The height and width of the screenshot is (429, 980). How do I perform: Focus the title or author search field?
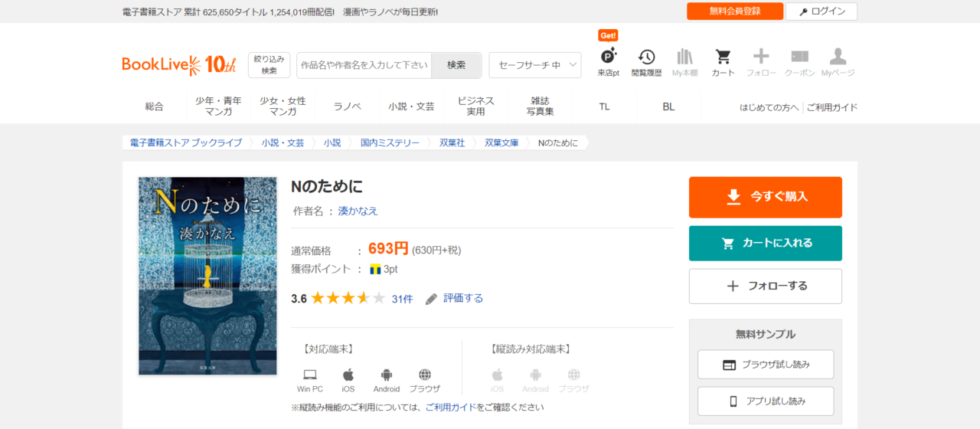[364, 65]
